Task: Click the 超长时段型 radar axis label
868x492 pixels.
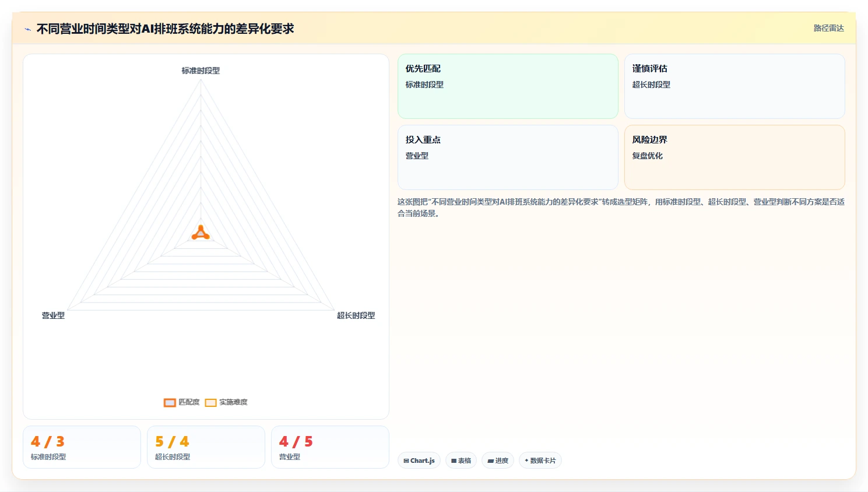Action: 356,315
